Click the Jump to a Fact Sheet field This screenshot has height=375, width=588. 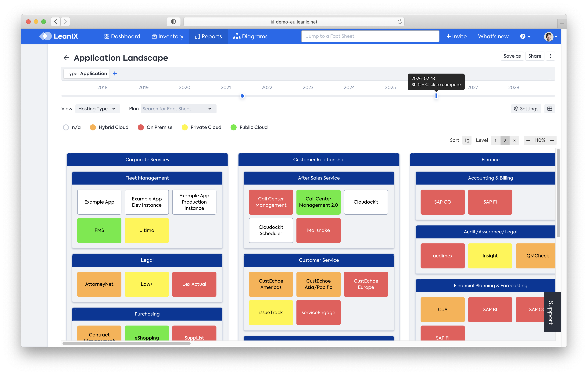point(370,36)
